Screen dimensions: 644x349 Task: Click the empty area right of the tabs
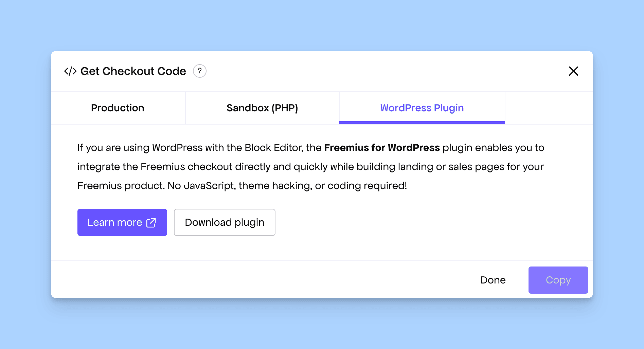click(549, 108)
